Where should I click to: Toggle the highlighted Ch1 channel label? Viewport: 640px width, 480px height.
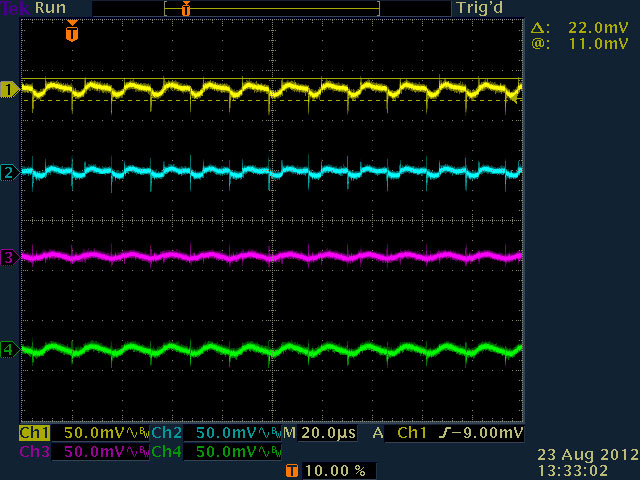point(34,433)
